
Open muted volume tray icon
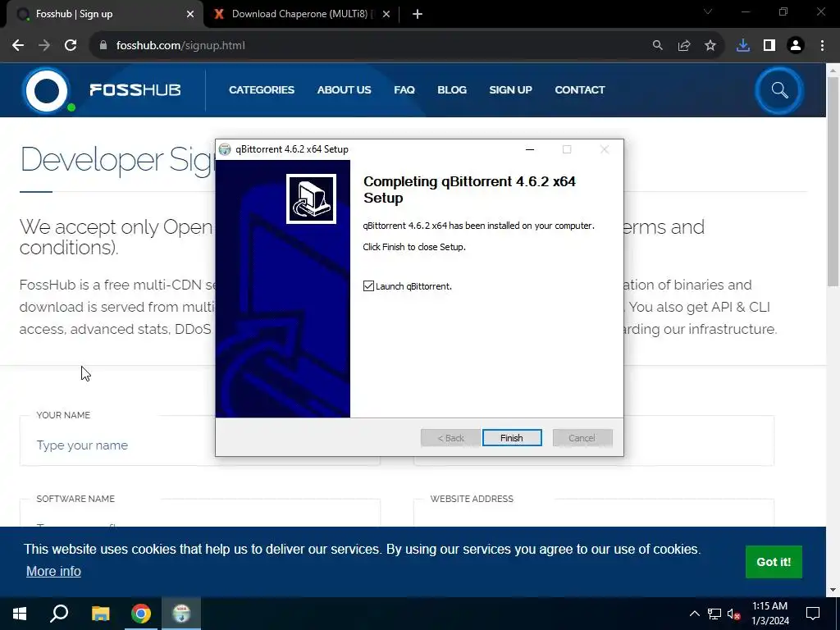(734, 614)
